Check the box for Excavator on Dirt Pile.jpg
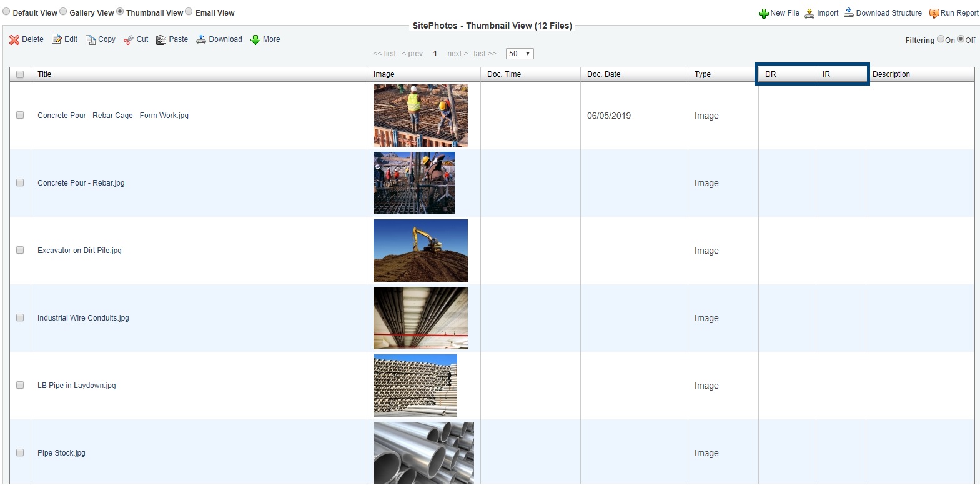Screen dimensions: 980x488 pos(20,251)
